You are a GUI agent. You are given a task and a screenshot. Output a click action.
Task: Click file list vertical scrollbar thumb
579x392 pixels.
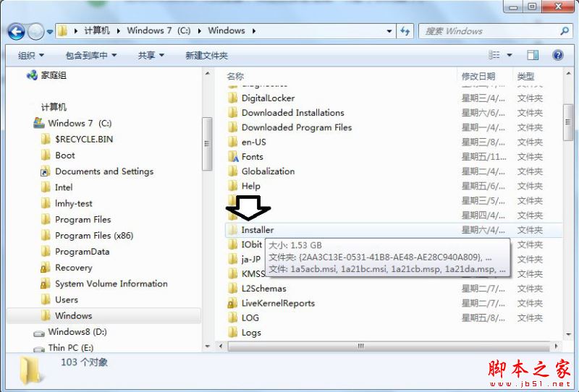click(568, 122)
